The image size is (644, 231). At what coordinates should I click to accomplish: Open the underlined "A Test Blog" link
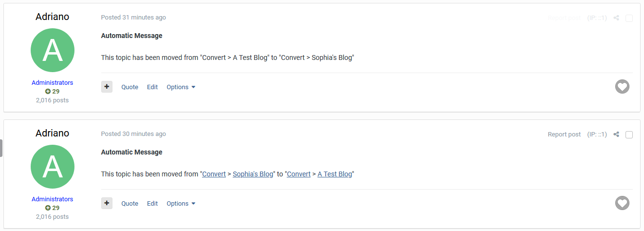[x=334, y=174]
